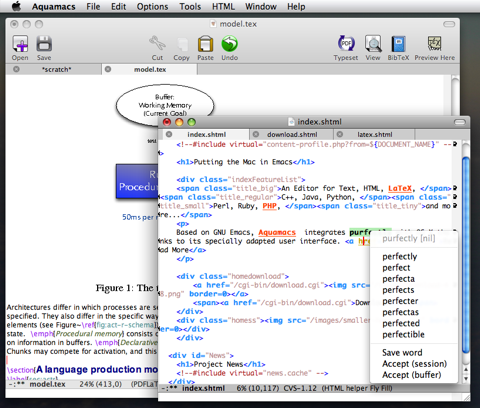Open the HTML menu
This screenshot has width=480, height=408.
[x=223, y=7]
